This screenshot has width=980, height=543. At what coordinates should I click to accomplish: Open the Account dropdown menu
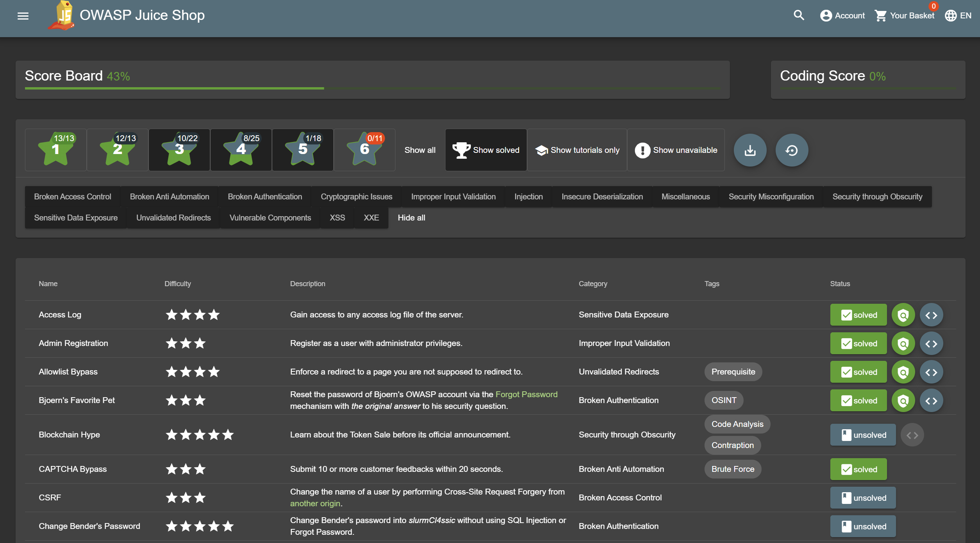[842, 16]
